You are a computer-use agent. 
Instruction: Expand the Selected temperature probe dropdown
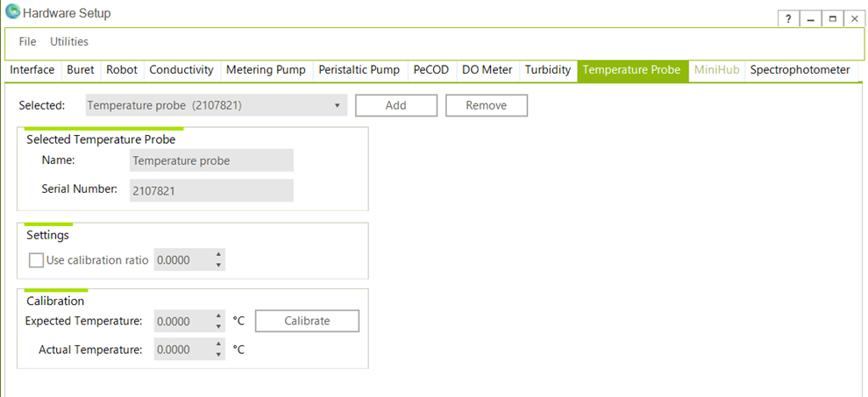[x=338, y=106]
